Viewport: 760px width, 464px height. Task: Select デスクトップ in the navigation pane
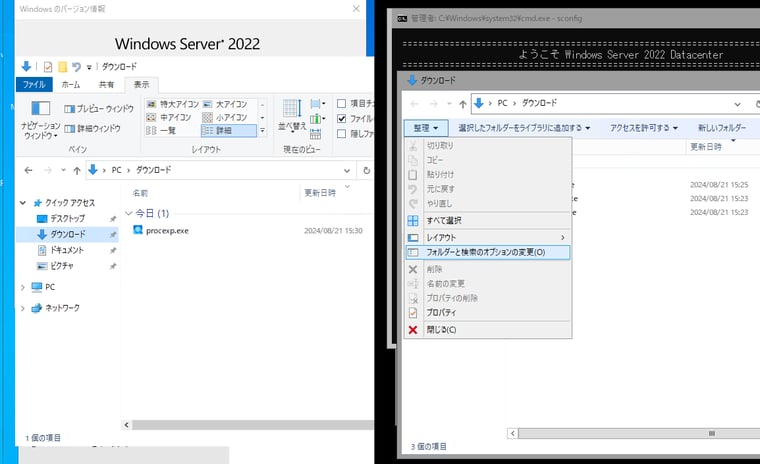tap(67, 219)
